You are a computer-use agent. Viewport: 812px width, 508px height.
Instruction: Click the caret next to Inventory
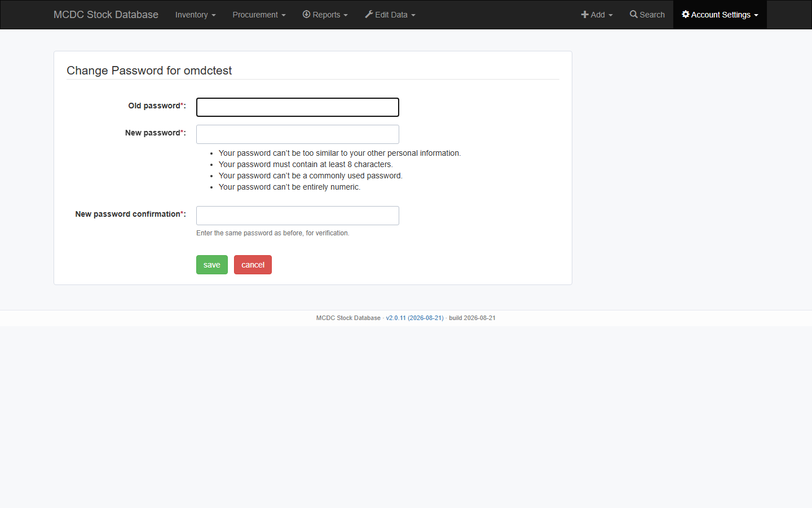pos(214,15)
